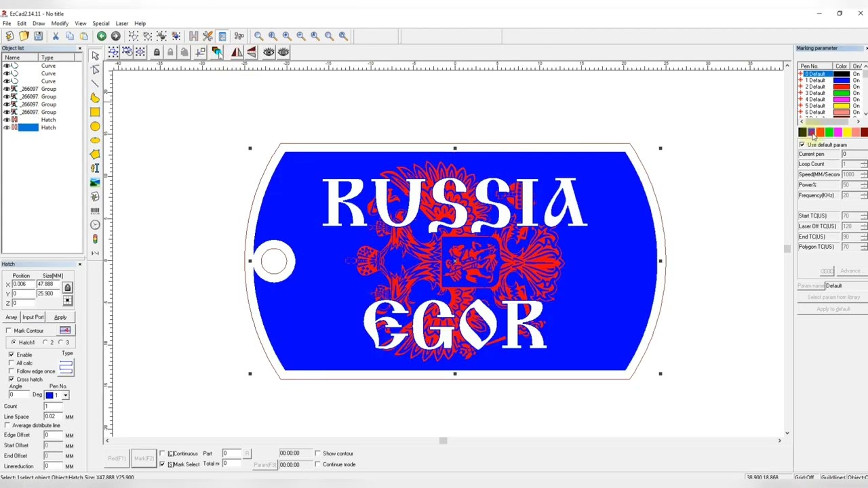Open the Laser menu
868x488 pixels.
click(x=122, y=23)
